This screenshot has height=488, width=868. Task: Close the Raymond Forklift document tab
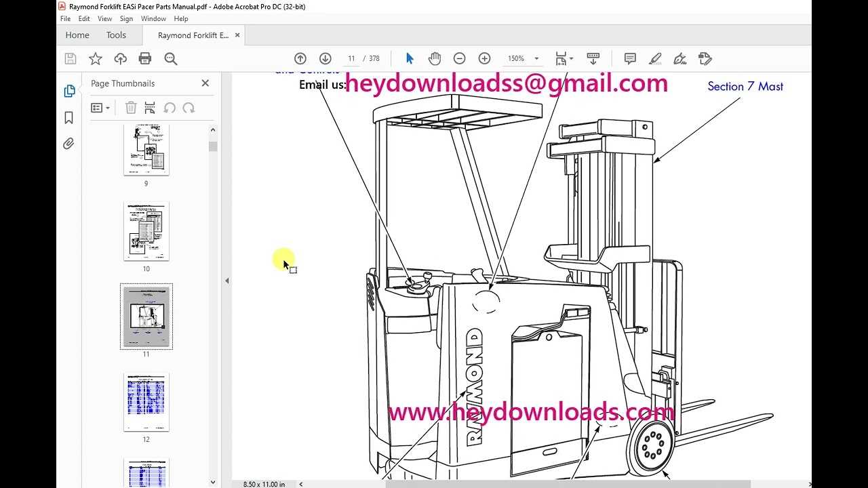[x=237, y=35]
